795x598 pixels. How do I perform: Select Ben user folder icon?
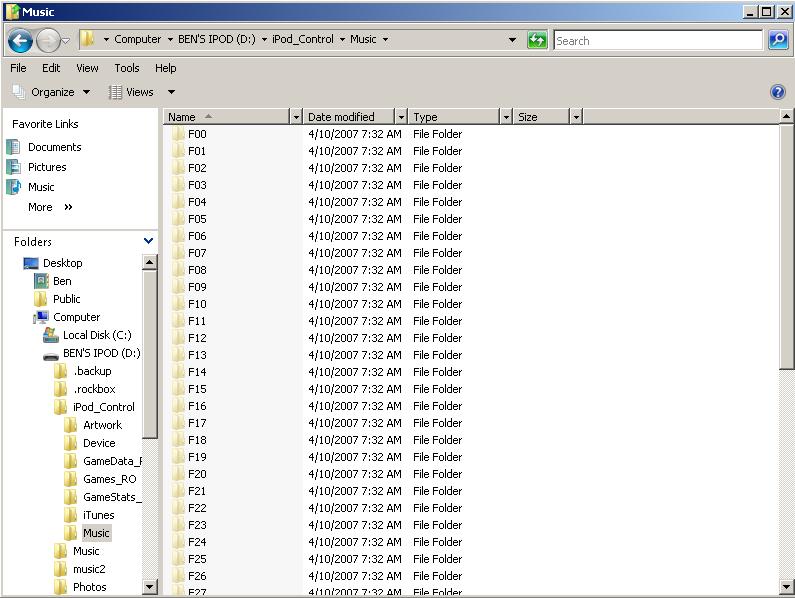41,281
